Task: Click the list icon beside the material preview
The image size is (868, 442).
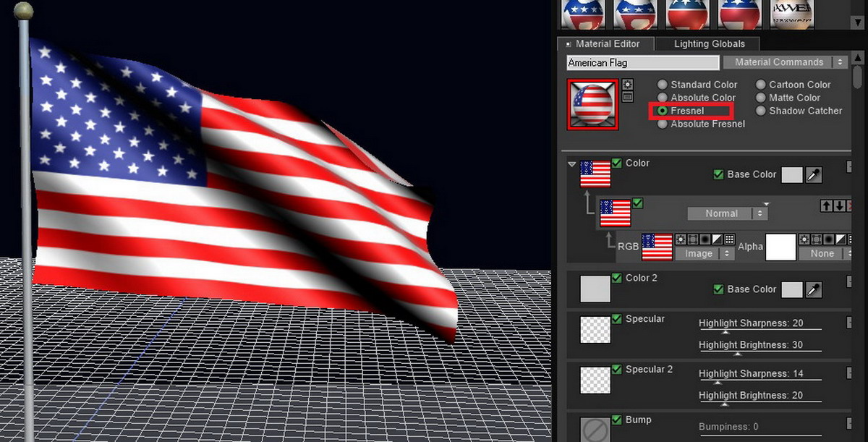Action: pos(627,97)
